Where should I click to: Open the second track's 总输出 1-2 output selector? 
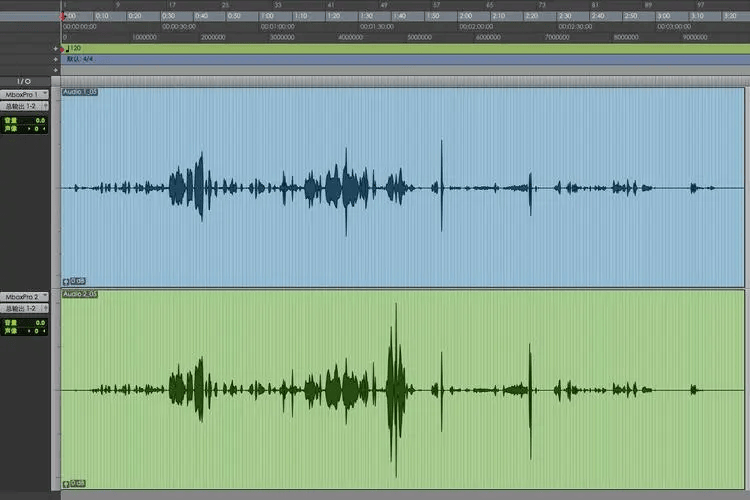point(24,308)
